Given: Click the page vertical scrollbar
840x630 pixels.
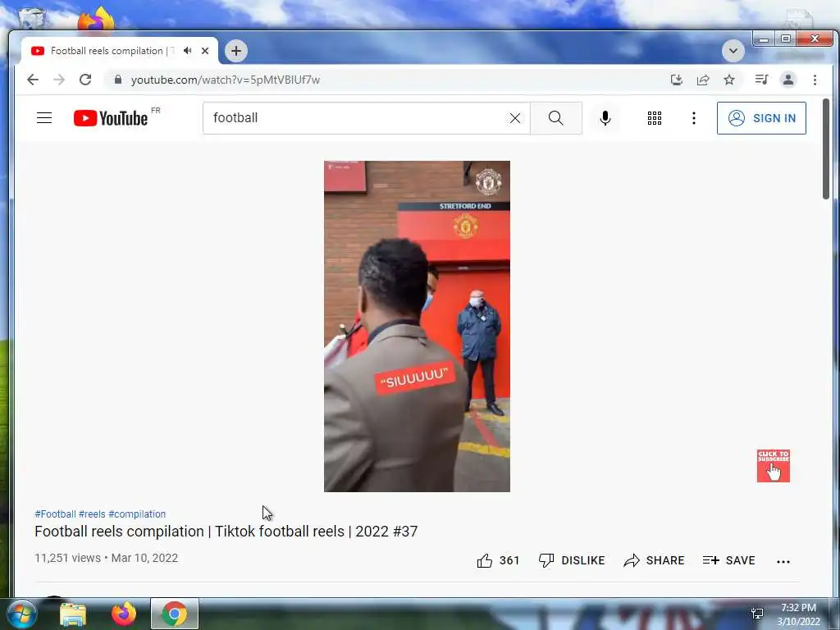Looking at the screenshot, I should click(x=826, y=148).
